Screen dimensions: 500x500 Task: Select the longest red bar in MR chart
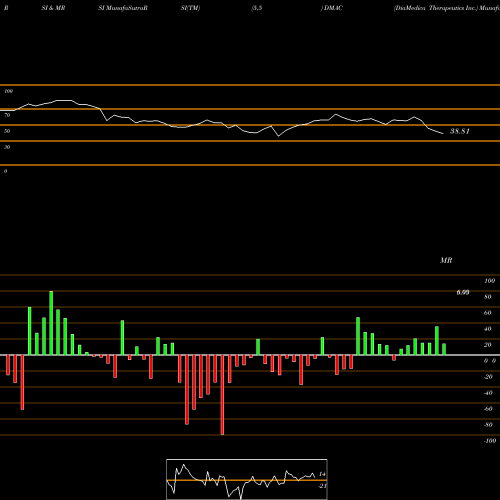[x=222, y=395]
